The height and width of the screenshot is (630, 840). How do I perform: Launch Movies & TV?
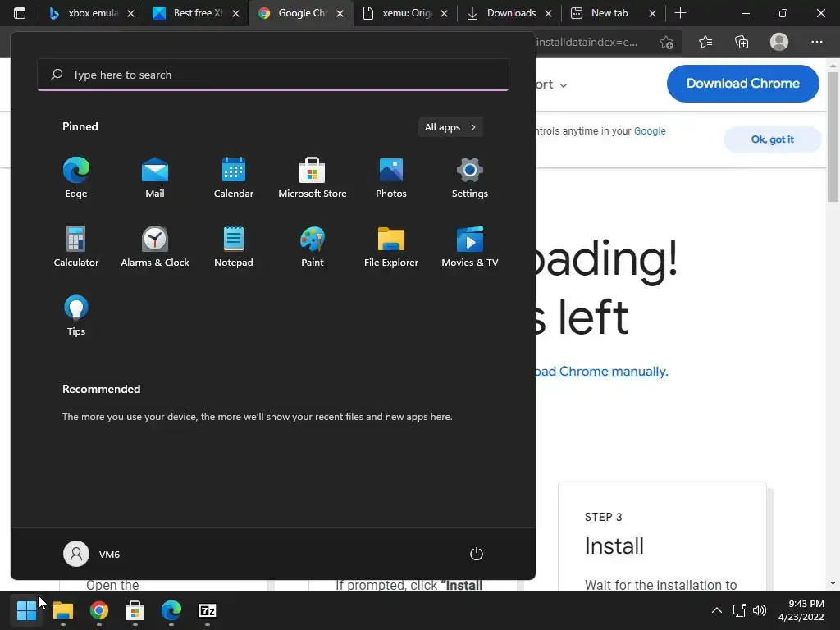point(470,247)
